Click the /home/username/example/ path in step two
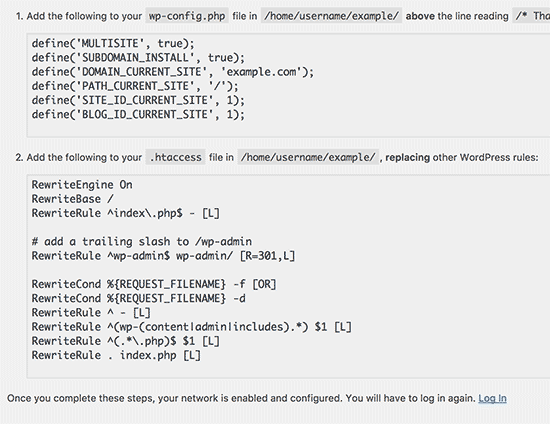 tap(308, 157)
